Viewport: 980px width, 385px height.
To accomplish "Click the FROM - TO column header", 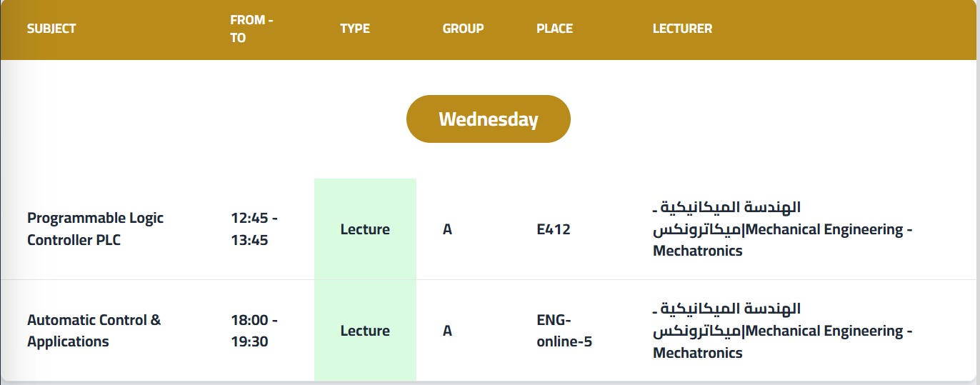I will [x=251, y=29].
